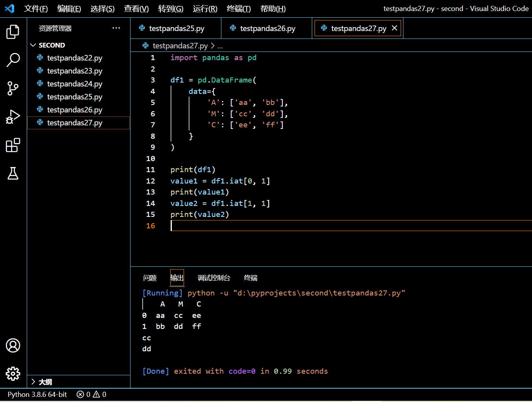Open the 查看(V) menu
Screen dimensions: 532x402
[x=136, y=9]
